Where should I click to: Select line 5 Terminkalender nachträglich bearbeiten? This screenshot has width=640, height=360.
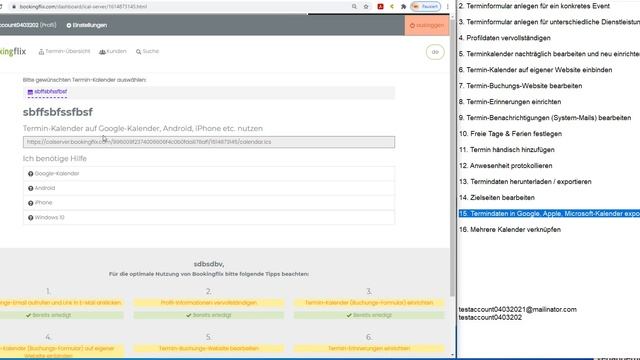click(549, 54)
